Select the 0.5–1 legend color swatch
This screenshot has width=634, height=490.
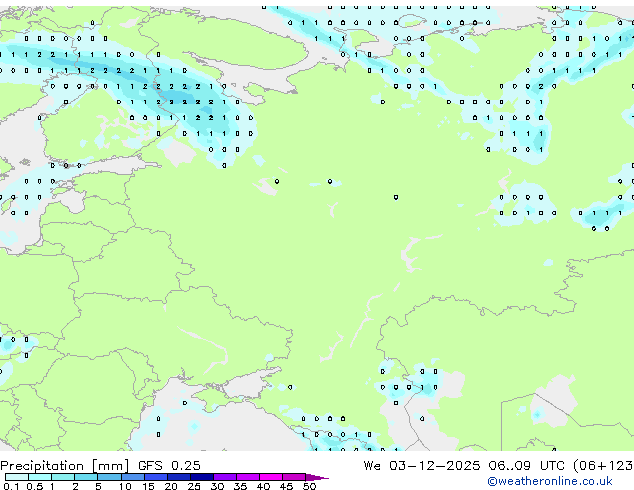point(40,477)
